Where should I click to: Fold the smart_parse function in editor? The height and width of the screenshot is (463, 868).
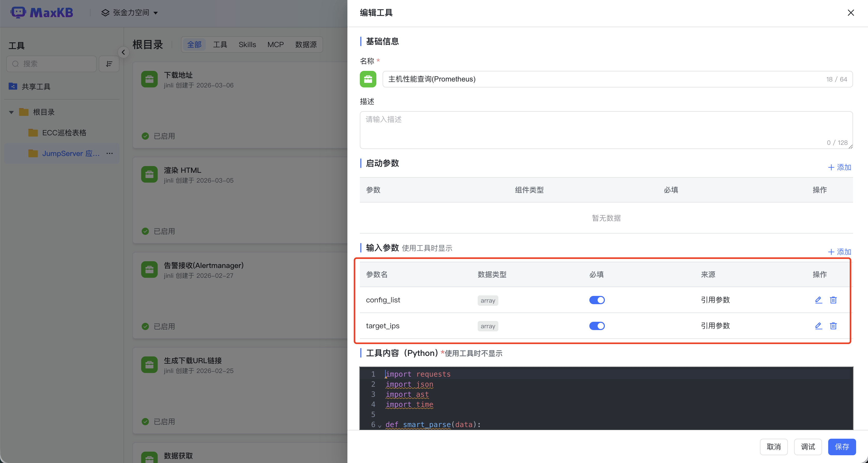(380, 425)
